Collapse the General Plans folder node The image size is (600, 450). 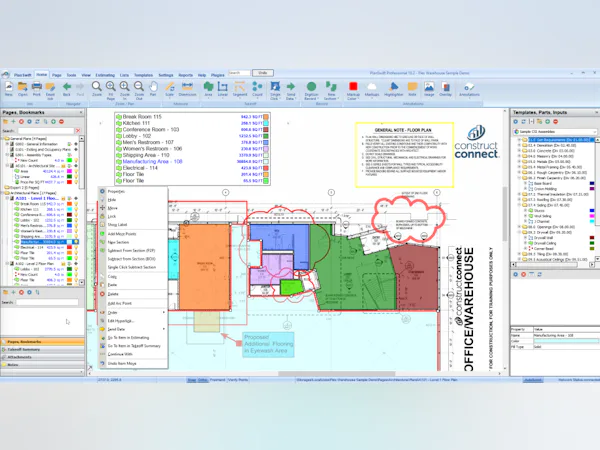pyautogui.click(x=3, y=139)
